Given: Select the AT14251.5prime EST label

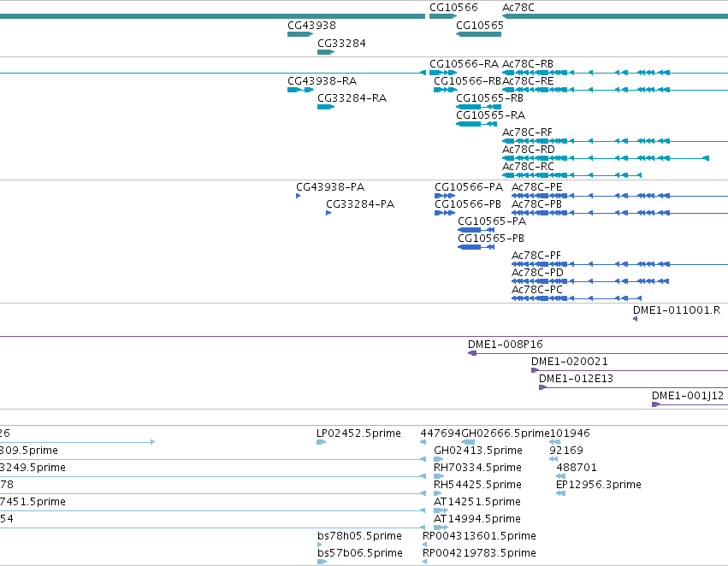Looking at the screenshot, I should tap(476, 502).
